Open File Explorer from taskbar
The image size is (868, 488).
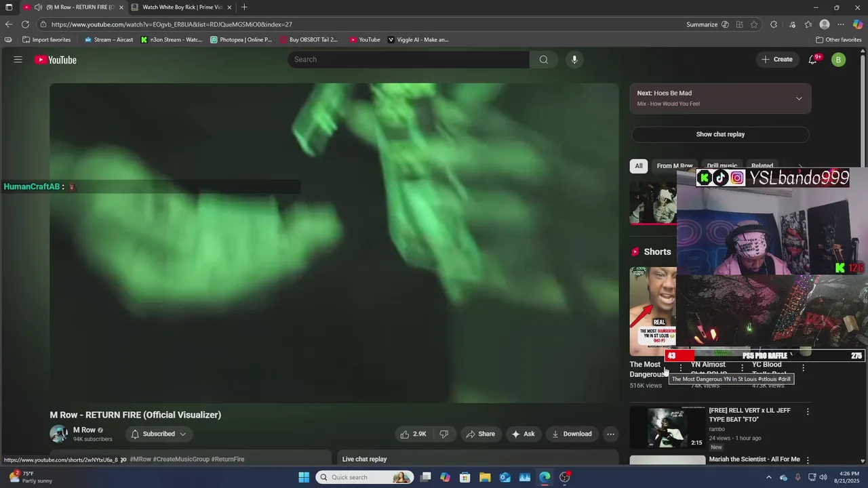pyautogui.click(x=485, y=477)
